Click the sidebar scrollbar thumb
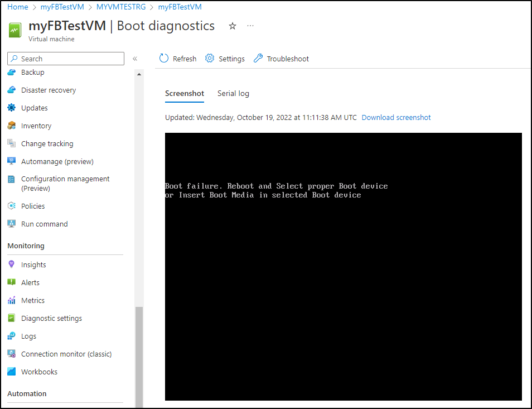532x409 pixels. [x=139, y=357]
